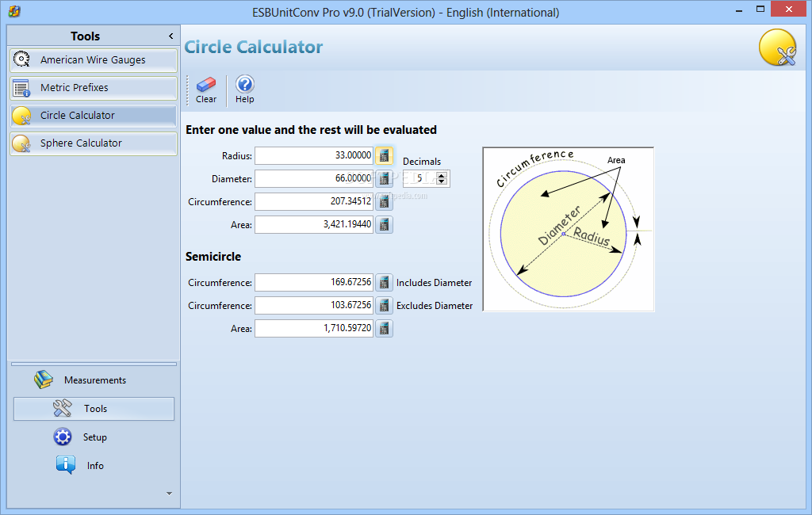Click the 'Semicircle' heading
This screenshot has height=515, width=812.
[x=213, y=257]
